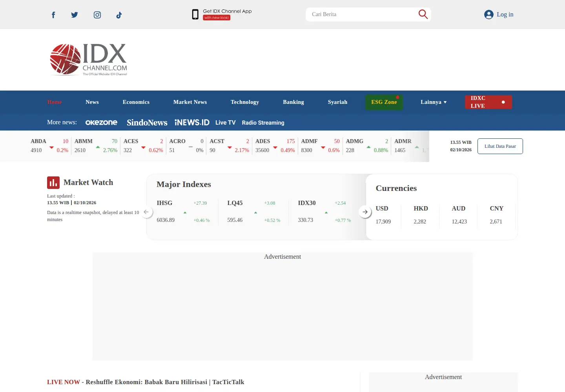This screenshot has width=565, height=392.
Task: Click the phone icon for IDX Channel App
Action: [x=195, y=15]
